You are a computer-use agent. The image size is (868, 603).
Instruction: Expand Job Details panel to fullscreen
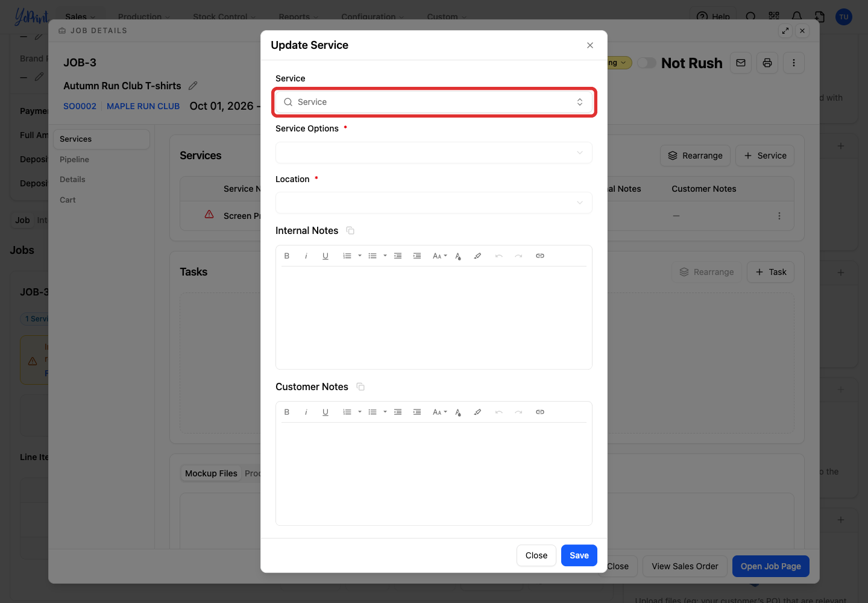(x=785, y=31)
